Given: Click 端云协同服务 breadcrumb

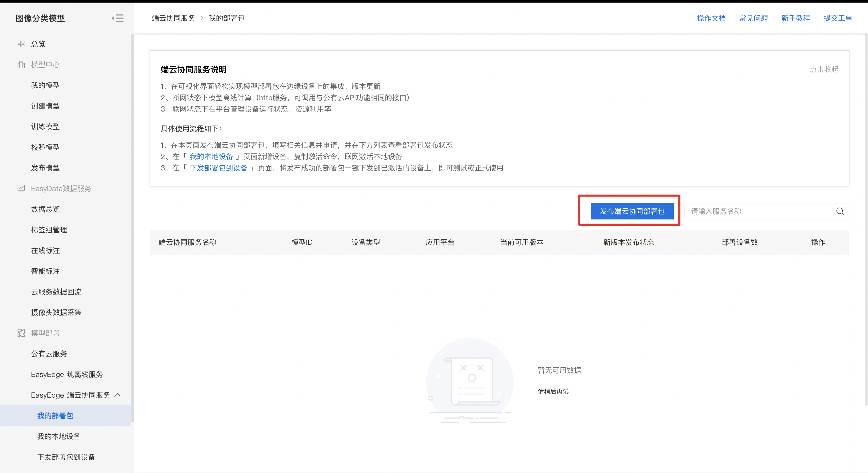Looking at the screenshot, I should 174,18.
